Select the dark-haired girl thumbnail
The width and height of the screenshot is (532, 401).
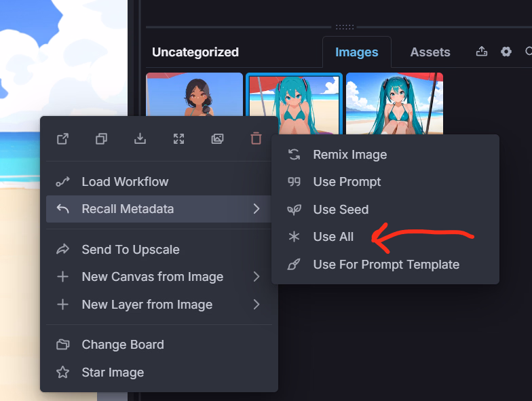[194, 94]
